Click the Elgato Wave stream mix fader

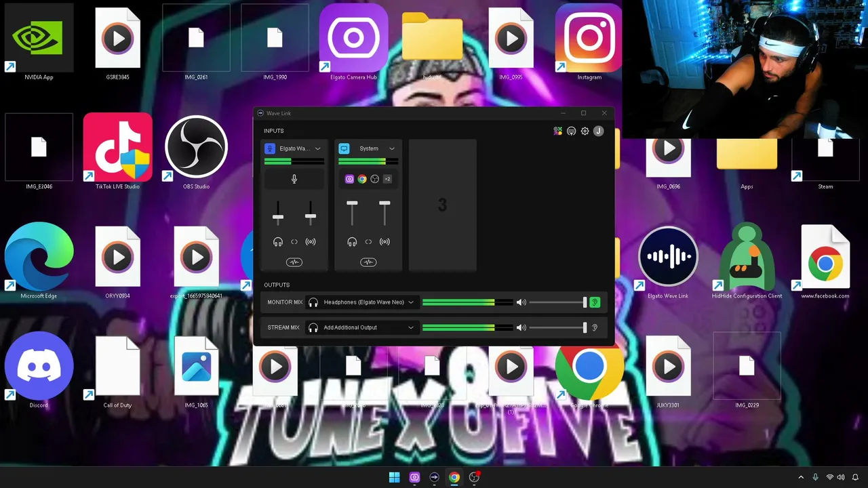311,216
